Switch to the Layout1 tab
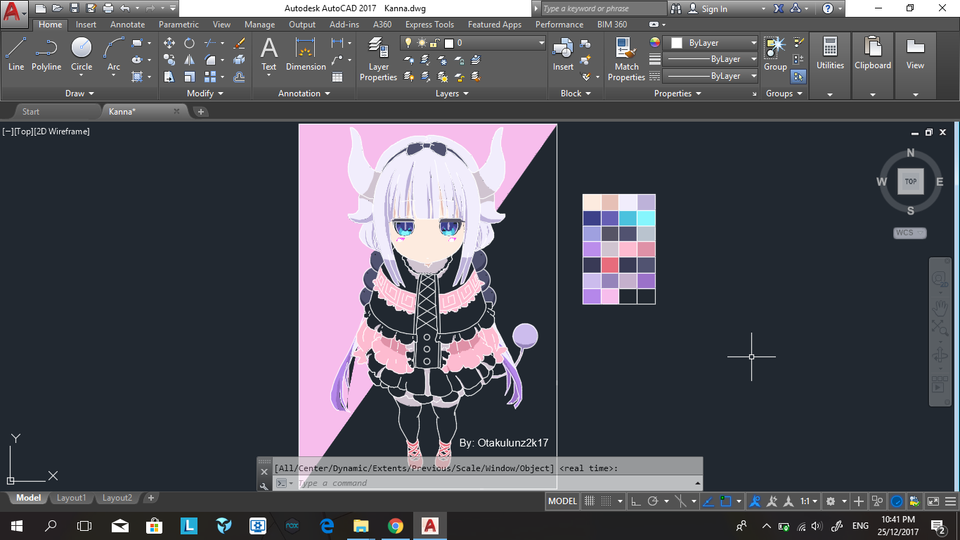The height and width of the screenshot is (540, 960). 71,498
